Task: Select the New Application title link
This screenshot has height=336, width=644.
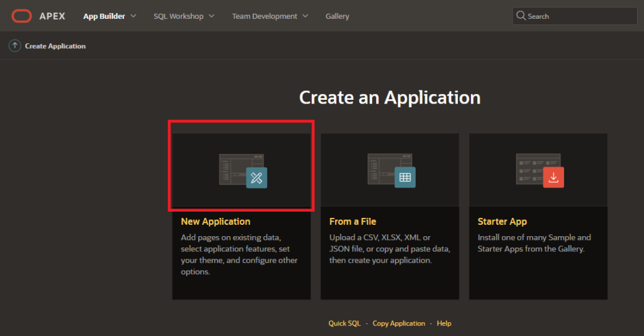Action: (x=215, y=222)
